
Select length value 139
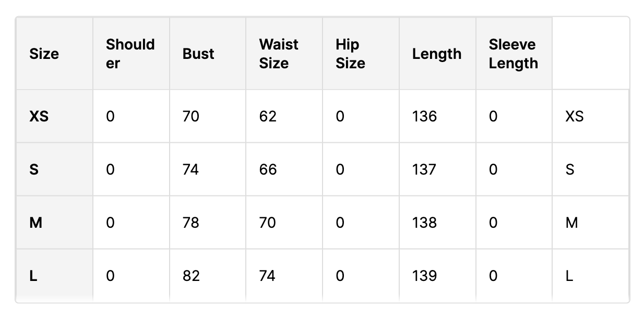tap(424, 276)
